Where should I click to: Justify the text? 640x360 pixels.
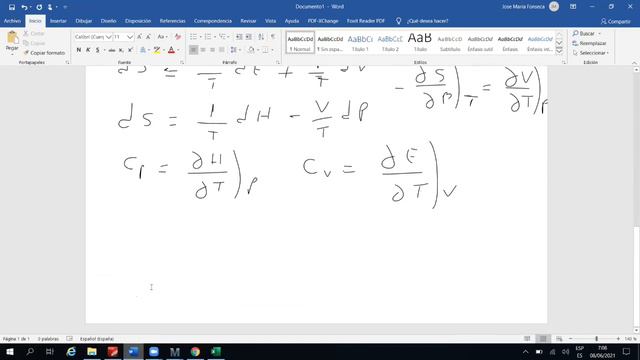click(x=222, y=50)
